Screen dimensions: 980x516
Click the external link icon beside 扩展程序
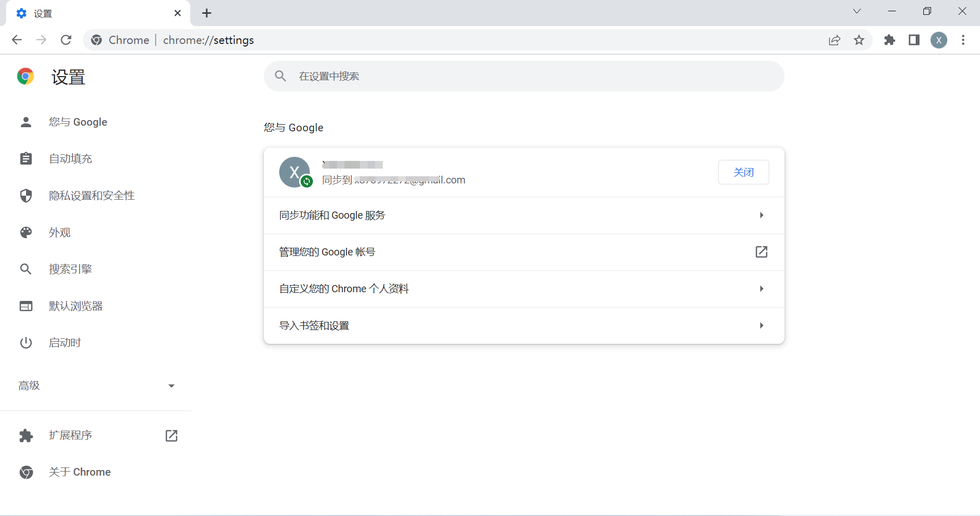coord(171,436)
